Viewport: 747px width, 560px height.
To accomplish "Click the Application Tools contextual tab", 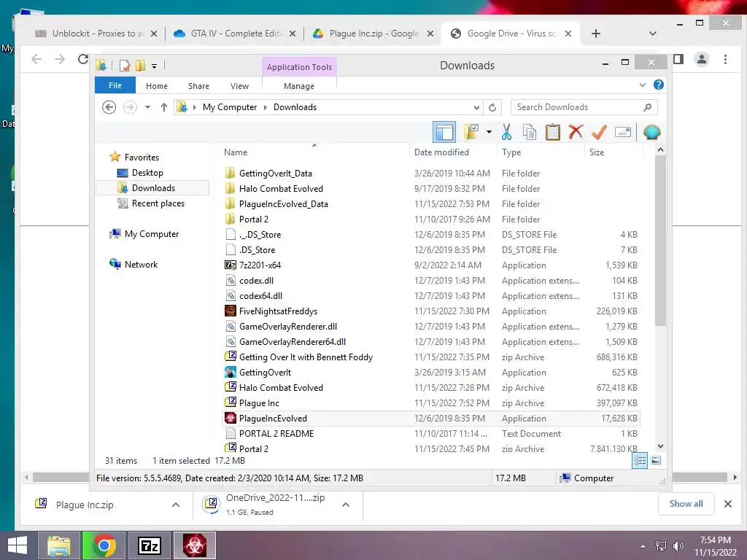I will coord(299,67).
